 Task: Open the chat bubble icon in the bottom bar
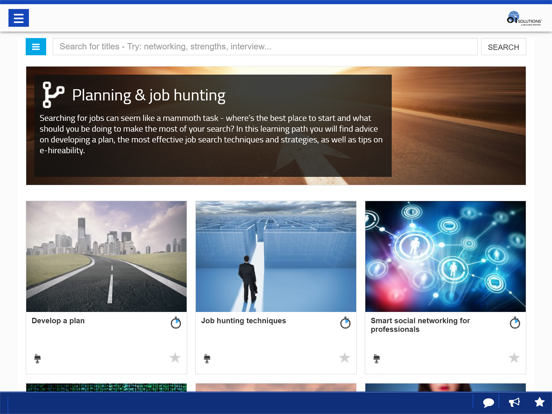tap(488, 402)
